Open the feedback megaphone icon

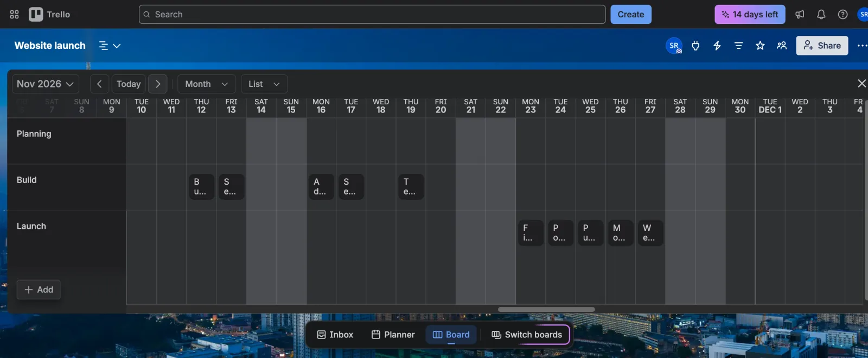pos(800,15)
